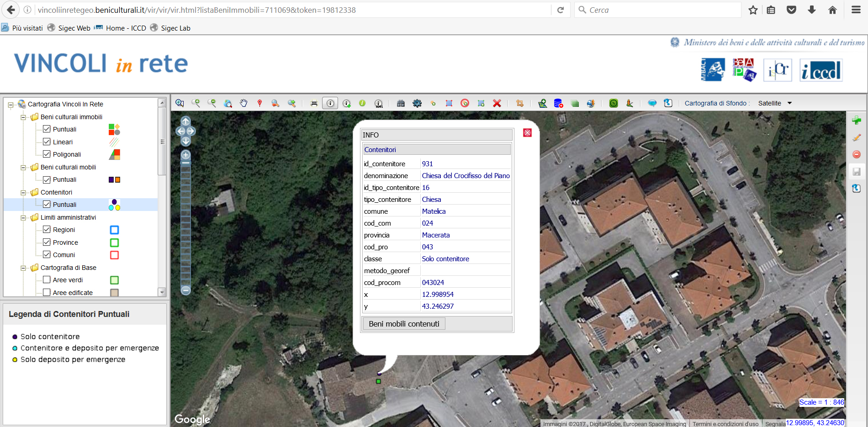The width and height of the screenshot is (868, 427).
Task: Select the pan hand tool
Action: click(243, 103)
